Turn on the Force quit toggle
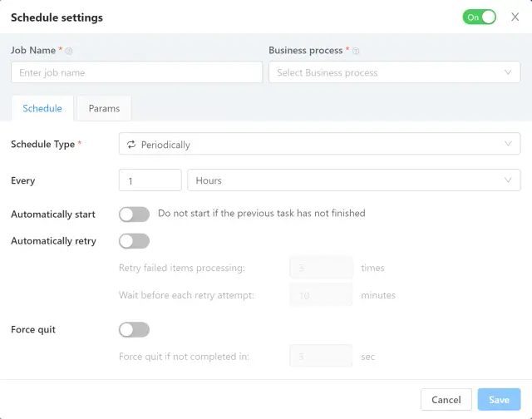Screen dimensions: 532x419 click(134, 330)
